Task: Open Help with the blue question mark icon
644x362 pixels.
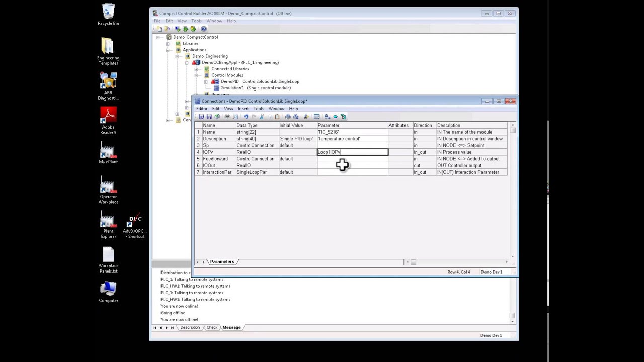Action: tap(204, 29)
